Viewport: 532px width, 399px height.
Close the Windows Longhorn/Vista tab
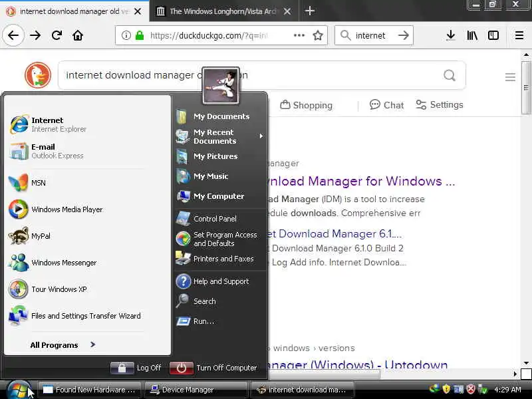point(287,11)
